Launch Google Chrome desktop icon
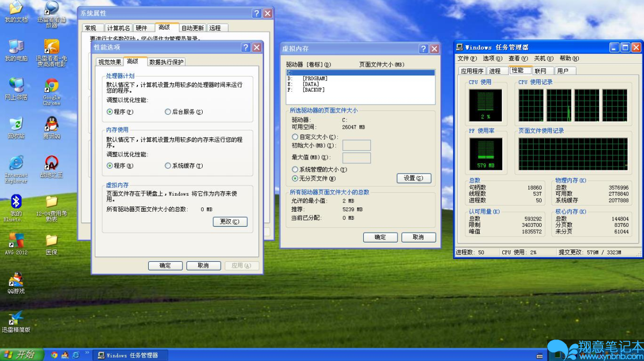Screen dimensions: 644x361 (51, 92)
